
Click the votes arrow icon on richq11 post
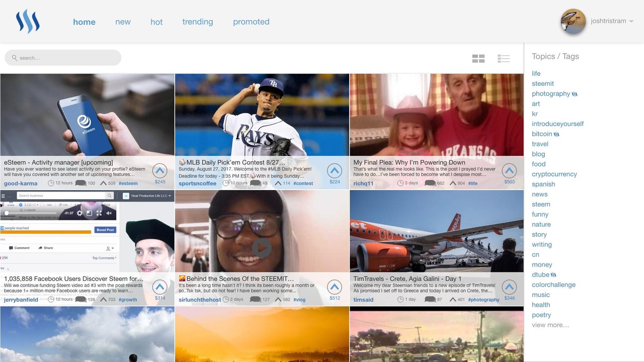452,184
